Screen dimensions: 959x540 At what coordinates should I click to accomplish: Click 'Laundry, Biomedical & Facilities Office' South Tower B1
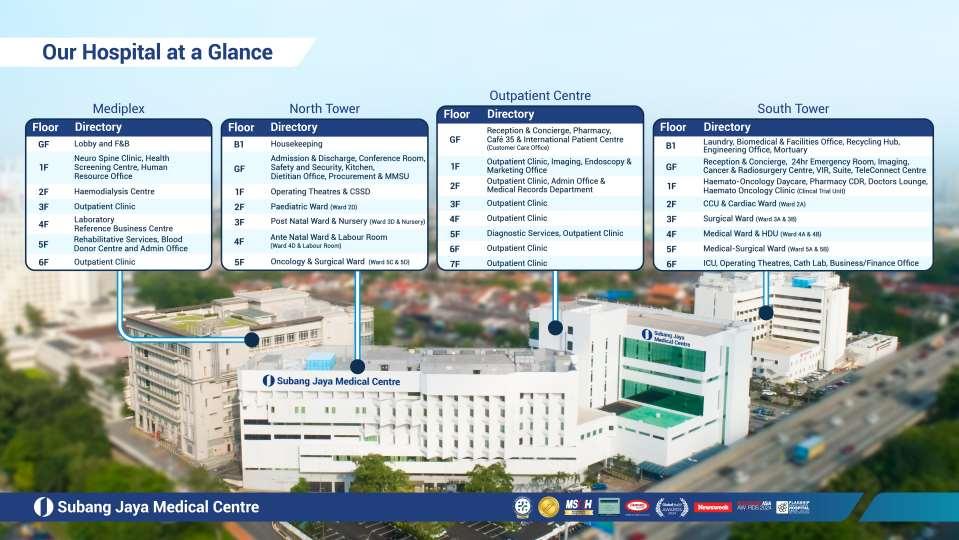tap(801, 146)
